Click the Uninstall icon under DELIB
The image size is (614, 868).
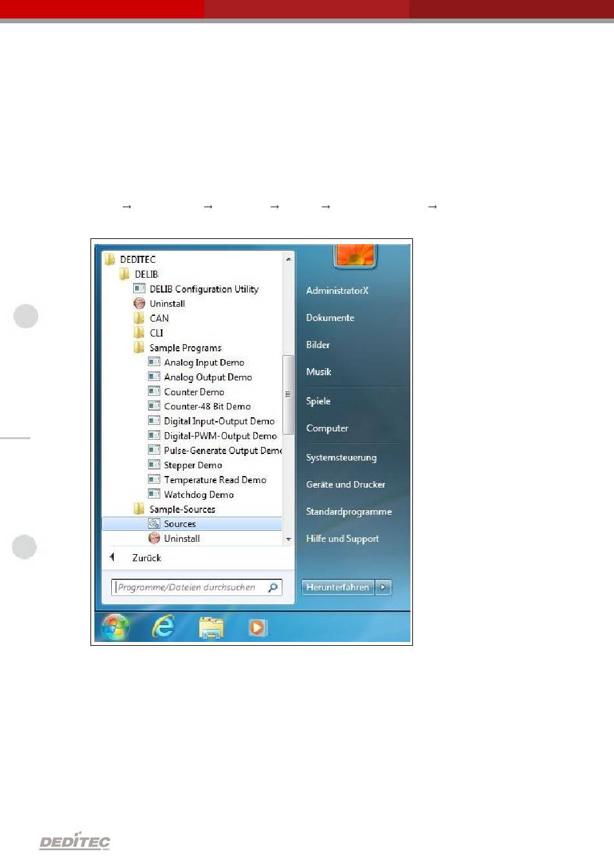click(x=139, y=304)
